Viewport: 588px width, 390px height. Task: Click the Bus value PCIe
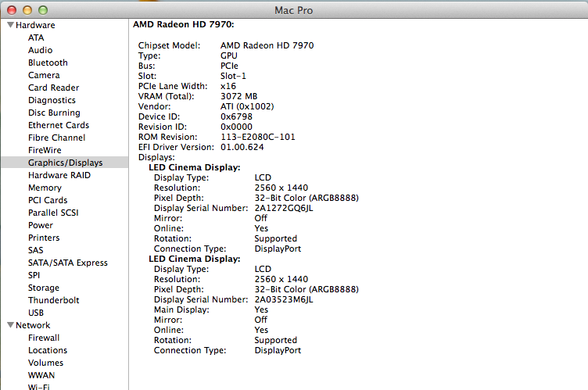229,66
